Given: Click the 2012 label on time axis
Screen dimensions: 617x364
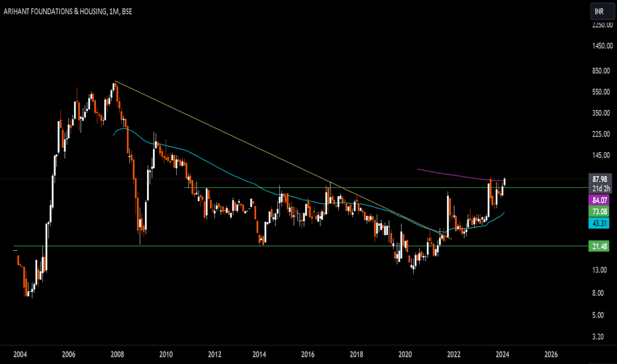Looking at the screenshot, I should [214, 355].
